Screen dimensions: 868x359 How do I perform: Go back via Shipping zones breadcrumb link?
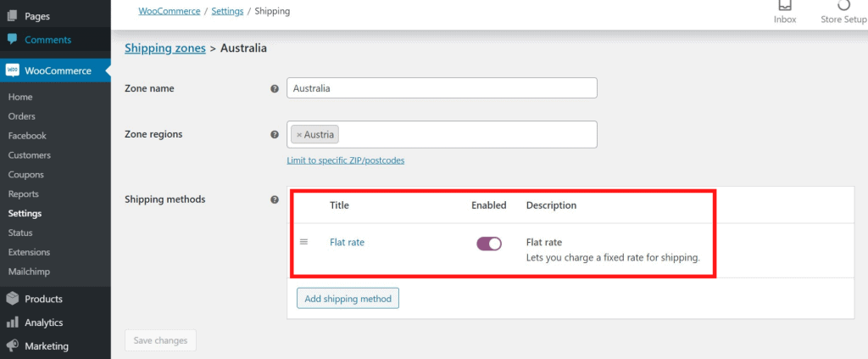click(x=165, y=48)
